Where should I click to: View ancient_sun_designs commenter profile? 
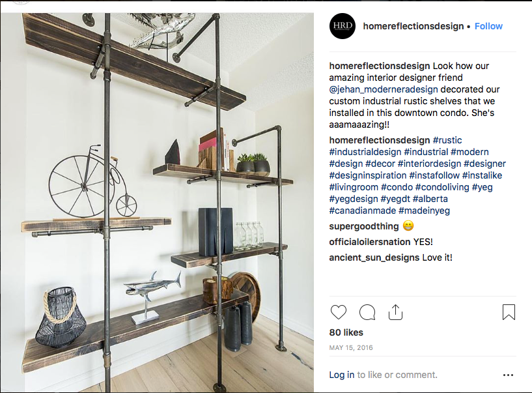click(374, 257)
